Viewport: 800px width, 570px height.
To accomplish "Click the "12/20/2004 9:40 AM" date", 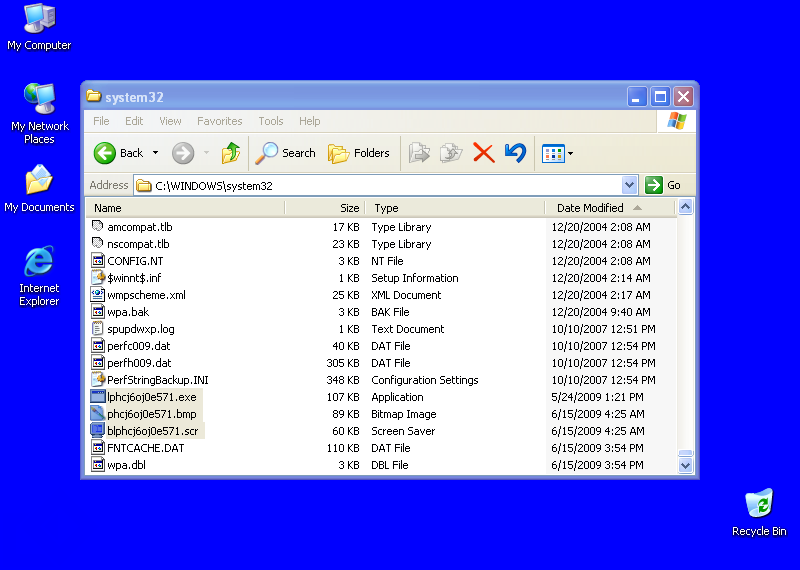I will coord(601,312).
